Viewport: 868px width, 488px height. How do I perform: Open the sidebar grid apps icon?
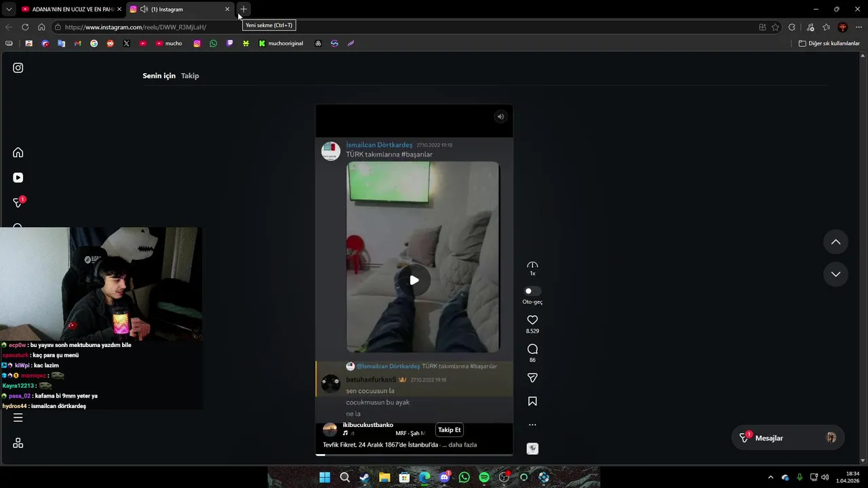18,443
